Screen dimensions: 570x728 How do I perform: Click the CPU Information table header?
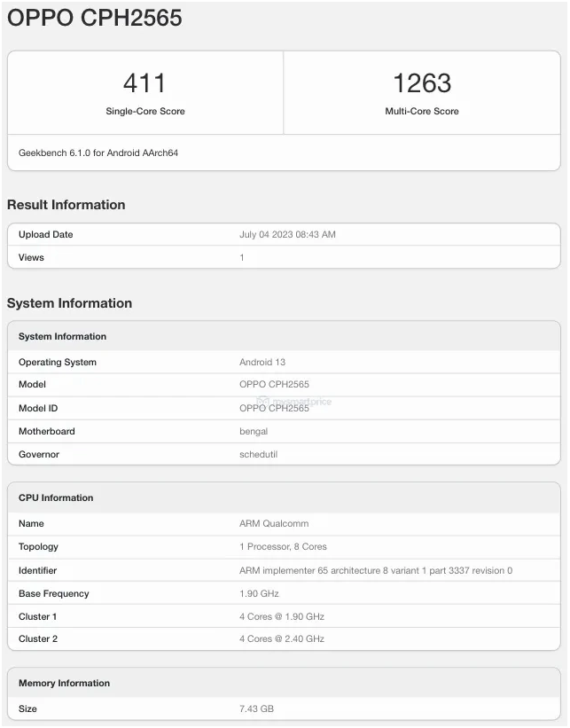click(x=56, y=498)
